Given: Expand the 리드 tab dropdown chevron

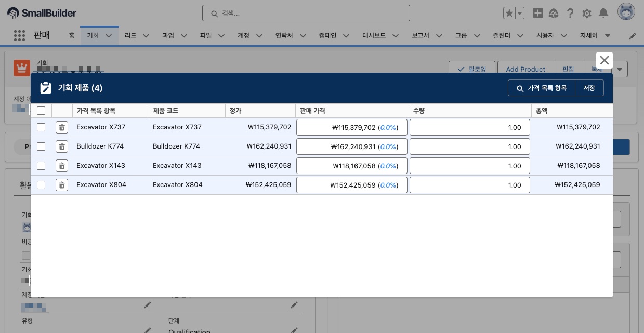Looking at the screenshot, I should 146,36.
